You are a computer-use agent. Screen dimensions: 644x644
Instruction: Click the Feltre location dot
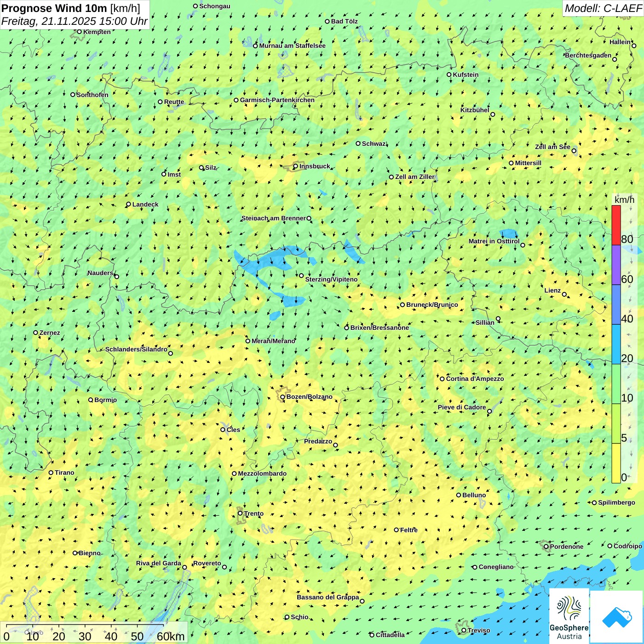396,530
